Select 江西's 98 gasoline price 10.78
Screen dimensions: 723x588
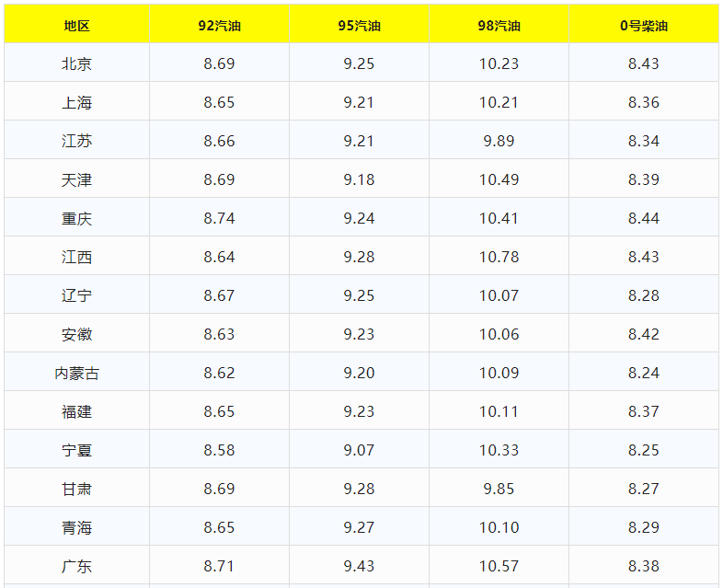[x=499, y=258]
